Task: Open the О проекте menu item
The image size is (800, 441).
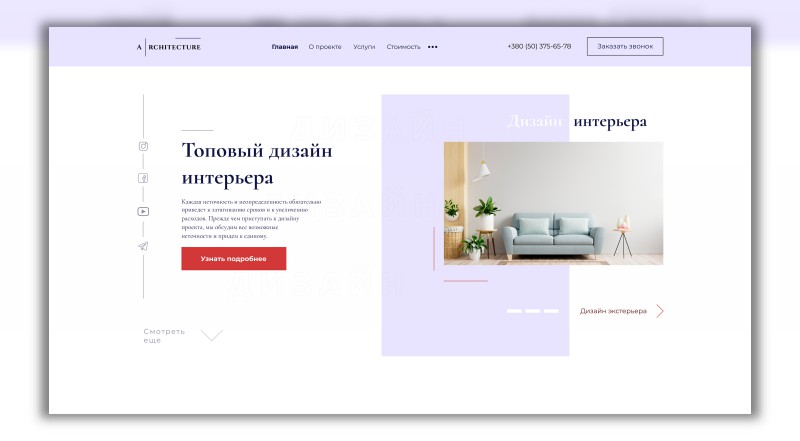Action: (x=325, y=47)
